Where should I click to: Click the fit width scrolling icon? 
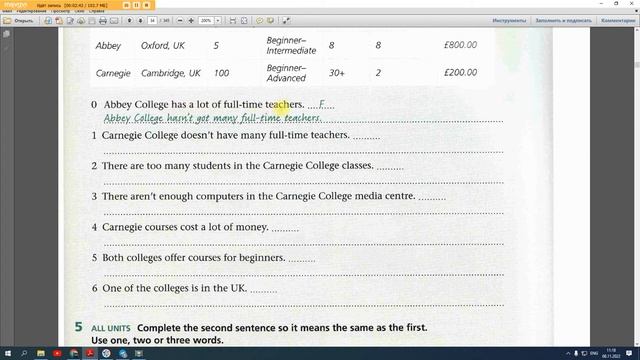[233, 20]
